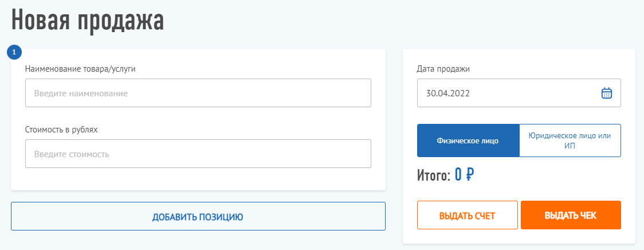The height and width of the screenshot is (250, 644).
Task: Select the Физическое лицо option
Action: coord(468,140)
